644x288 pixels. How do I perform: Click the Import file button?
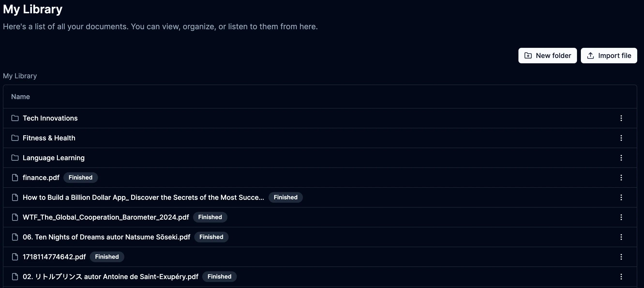(609, 55)
